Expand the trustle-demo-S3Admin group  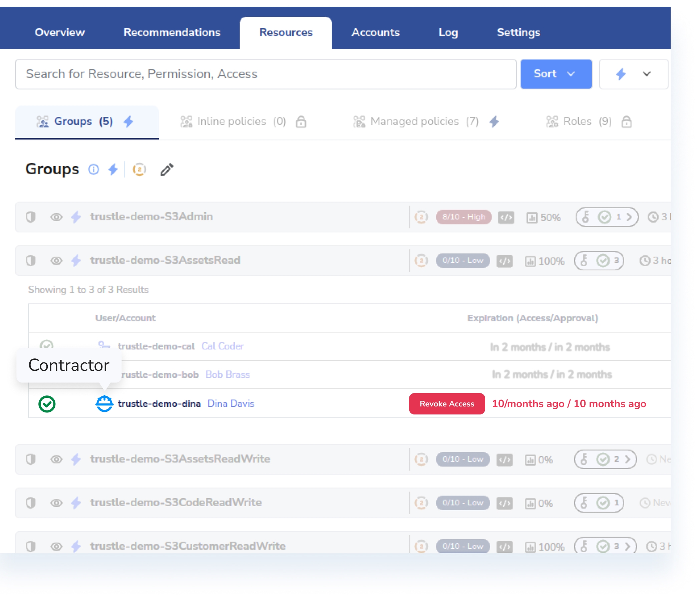[x=151, y=217]
